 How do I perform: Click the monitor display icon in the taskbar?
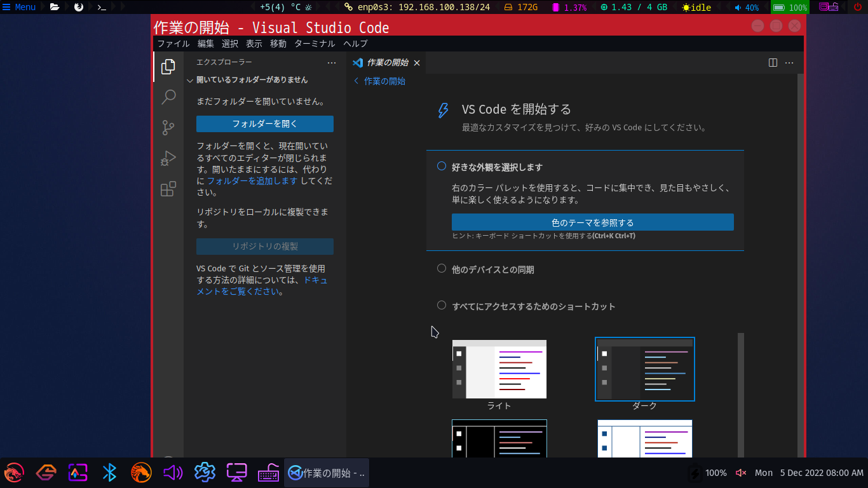236,473
